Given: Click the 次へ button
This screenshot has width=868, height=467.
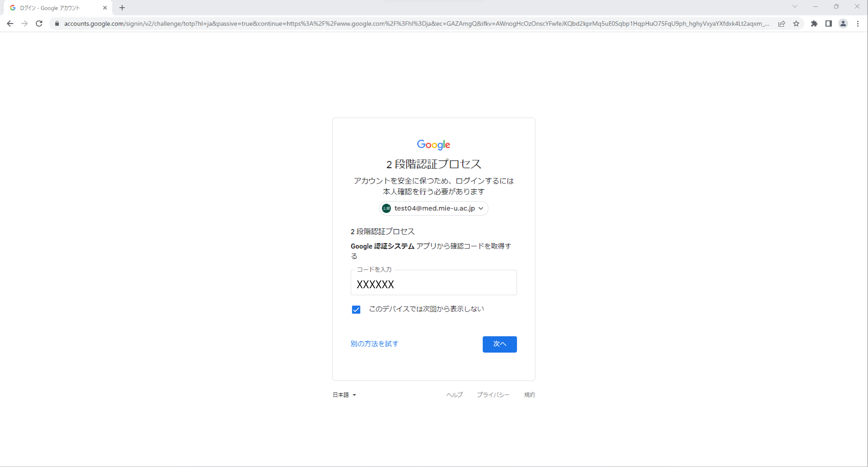Looking at the screenshot, I should pyautogui.click(x=500, y=344).
